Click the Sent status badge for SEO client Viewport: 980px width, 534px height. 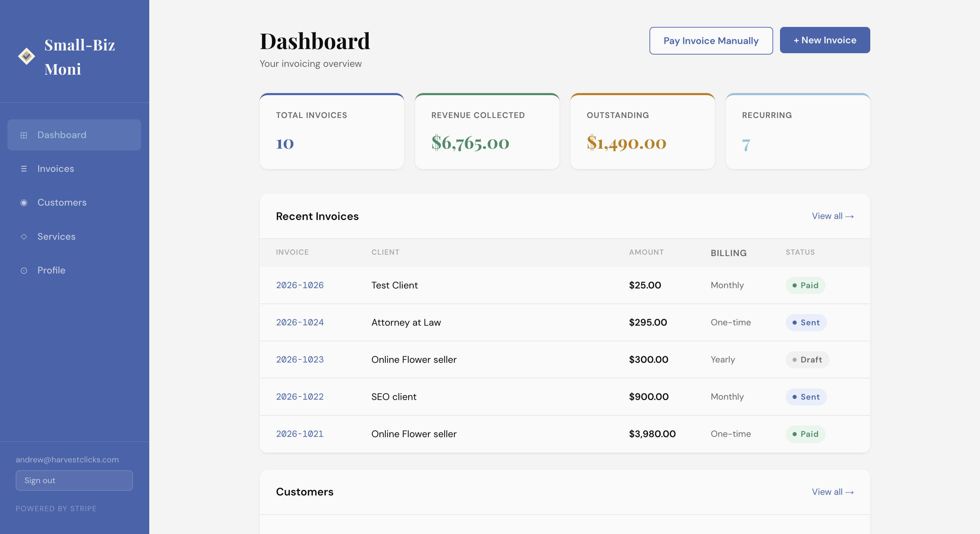806,397
